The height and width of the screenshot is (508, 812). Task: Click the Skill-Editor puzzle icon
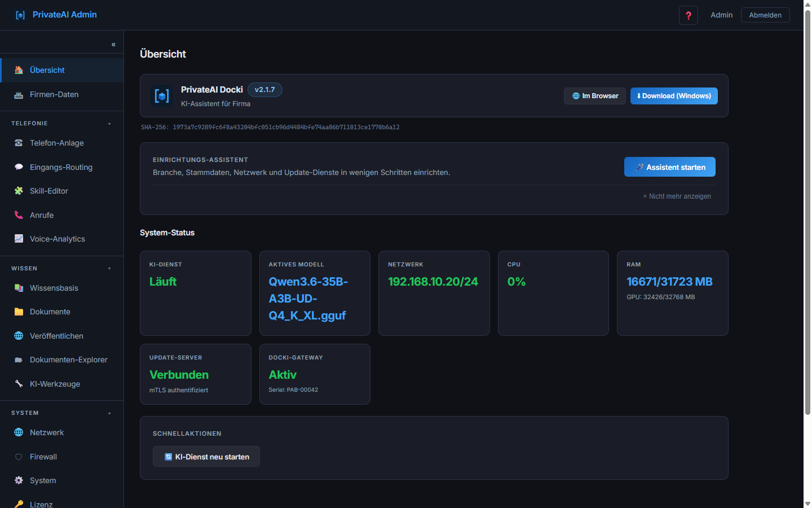pyautogui.click(x=19, y=191)
